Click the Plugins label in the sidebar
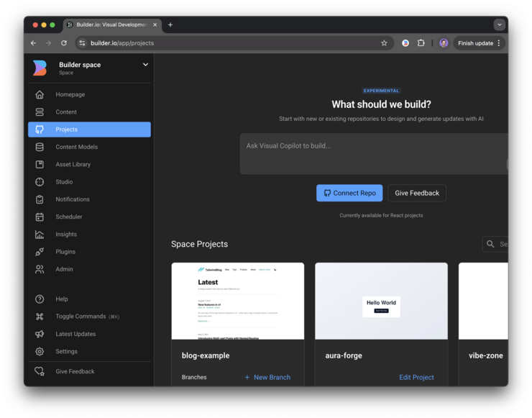The height and width of the screenshot is (418, 532). [65, 252]
